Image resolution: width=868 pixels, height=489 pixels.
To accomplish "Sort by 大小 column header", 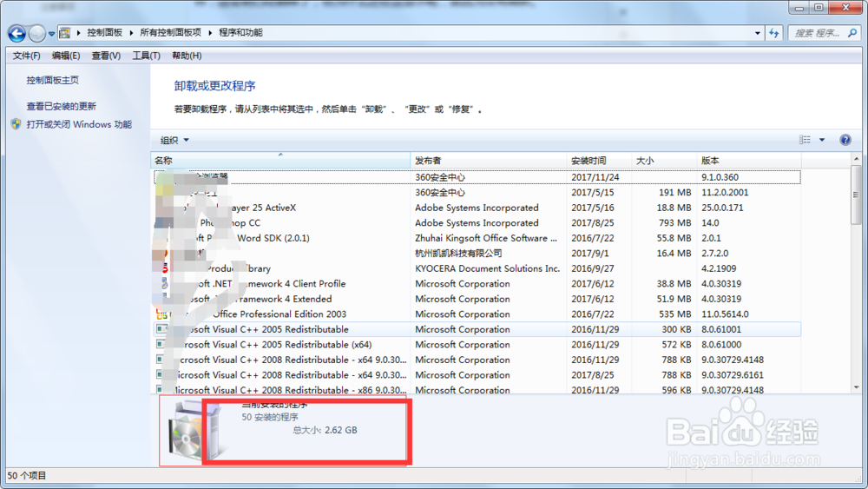I will pos(664,161).
